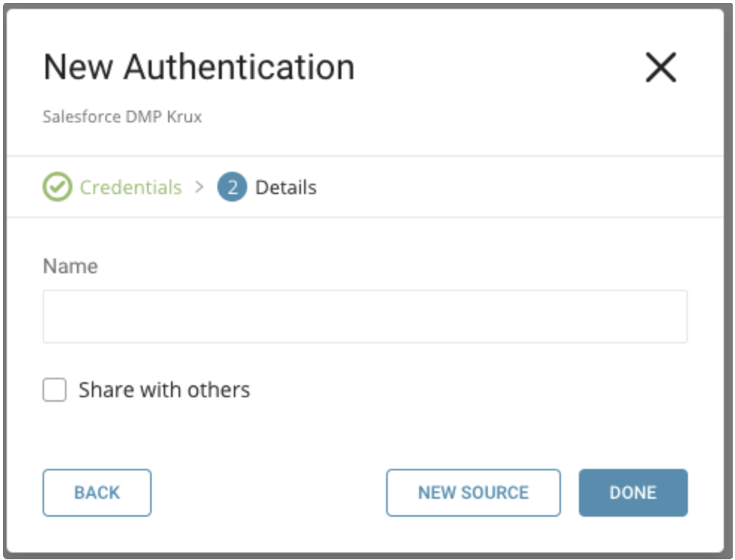Enable the Share with others checkbox
This screenshot has width=735, height=560.
click(x=55, y=390)
